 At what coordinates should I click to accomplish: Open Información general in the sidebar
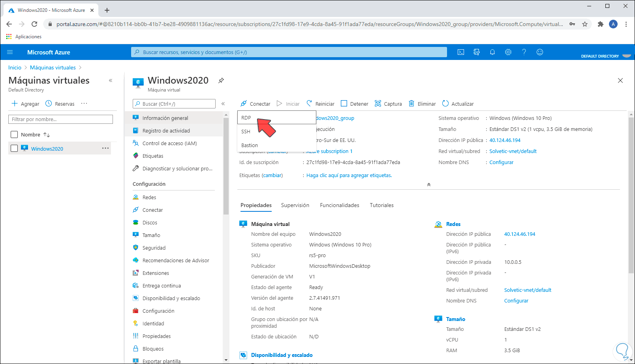tap(174, 118)
